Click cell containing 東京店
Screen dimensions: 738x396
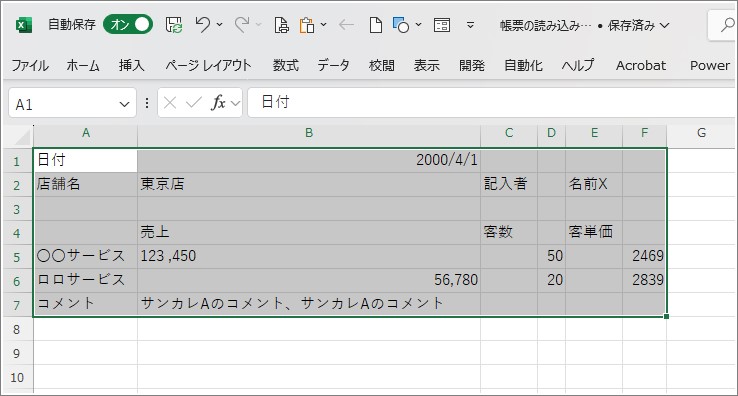309,184
